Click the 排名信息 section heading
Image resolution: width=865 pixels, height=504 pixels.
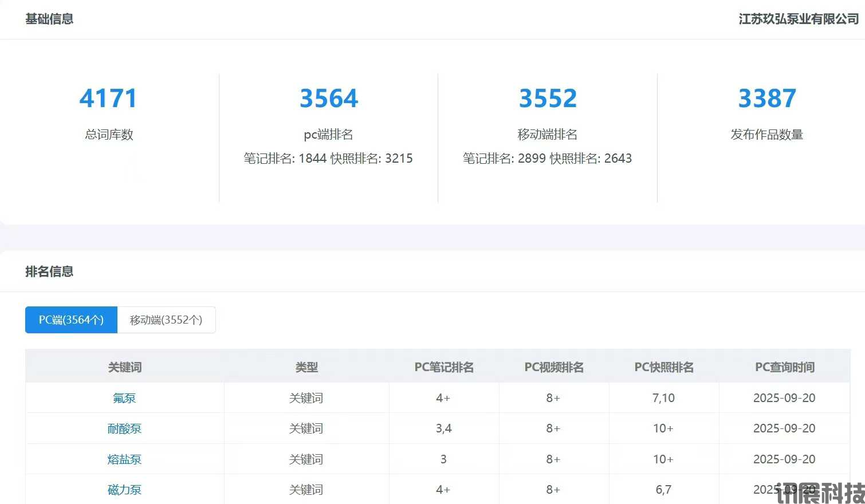tap(49, 271)
